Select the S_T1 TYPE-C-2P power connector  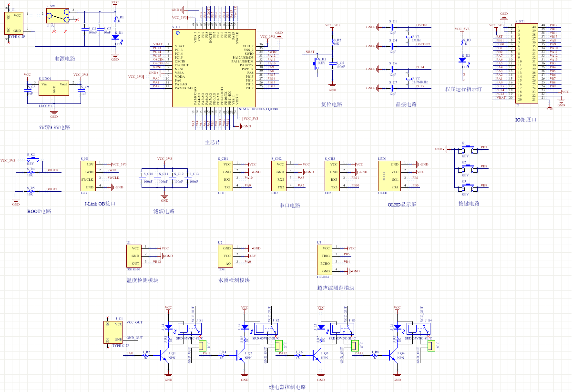pos(14,22)
